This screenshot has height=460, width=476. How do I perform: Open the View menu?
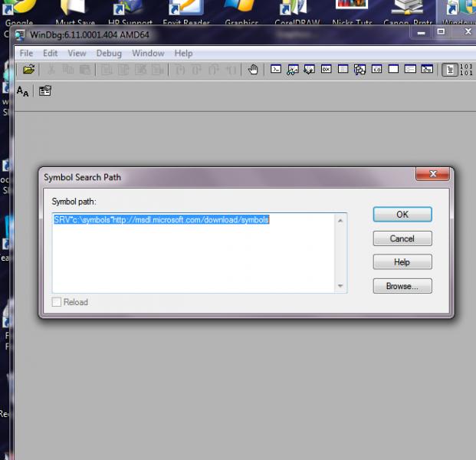(x=77, y=54)
